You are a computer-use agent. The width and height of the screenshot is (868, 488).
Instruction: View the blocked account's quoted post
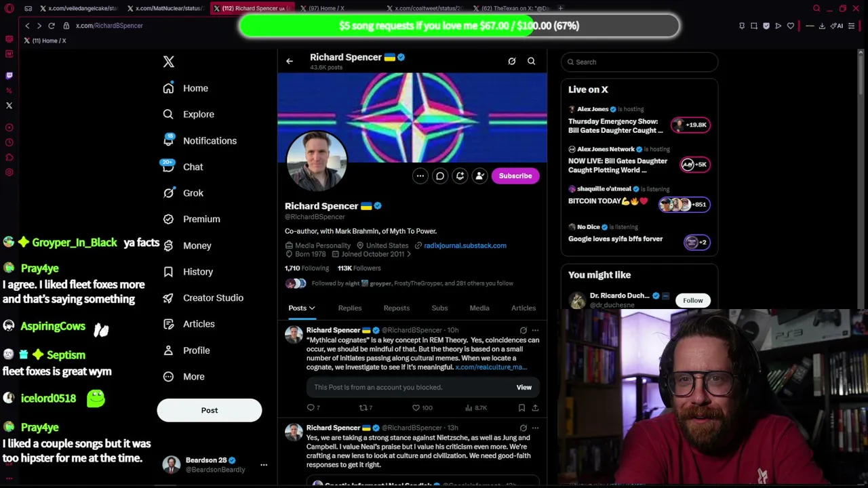(x=524, y=388)
